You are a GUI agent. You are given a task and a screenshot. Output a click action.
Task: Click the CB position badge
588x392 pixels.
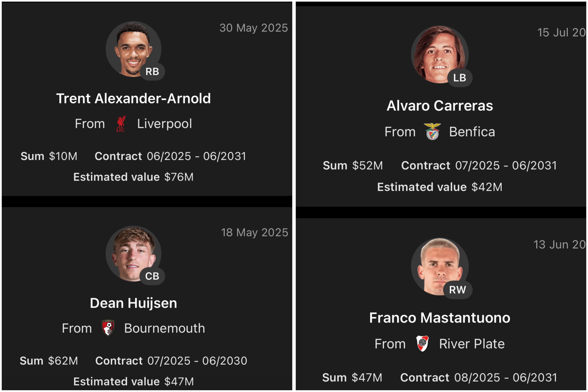point(152,276)
